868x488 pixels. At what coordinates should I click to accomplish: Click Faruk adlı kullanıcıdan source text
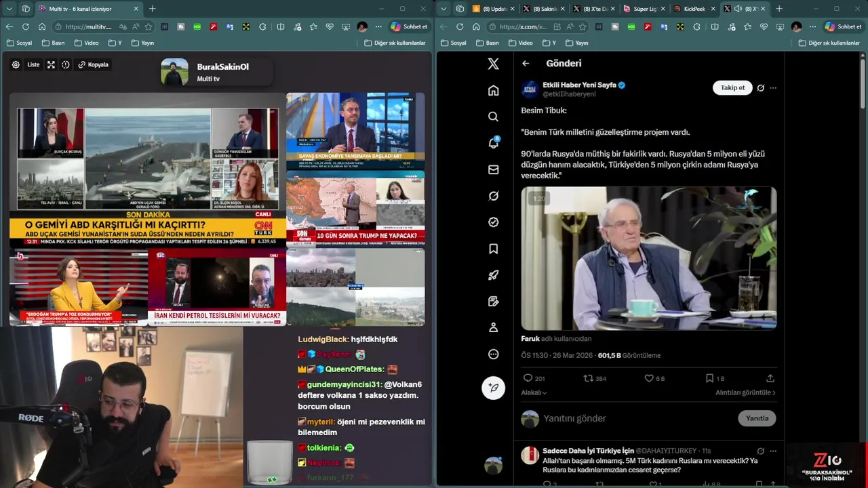pyautogui.click(x=556, y=339)
